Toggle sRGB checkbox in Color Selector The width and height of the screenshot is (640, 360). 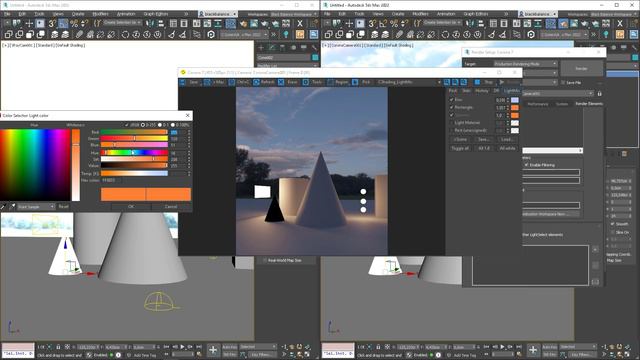pyautogui.click(x=127, y=125)
